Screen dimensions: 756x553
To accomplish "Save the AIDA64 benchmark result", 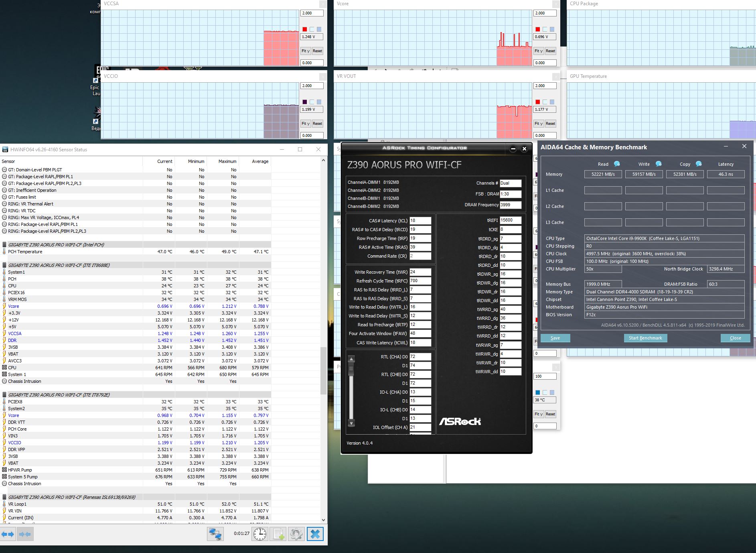I will point(555,338).
